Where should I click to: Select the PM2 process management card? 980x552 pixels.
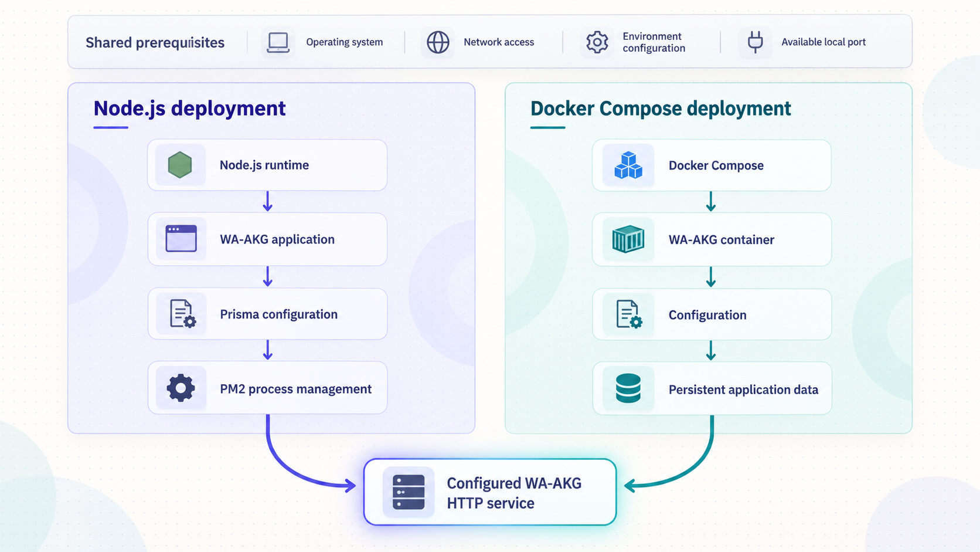[267, 388]
